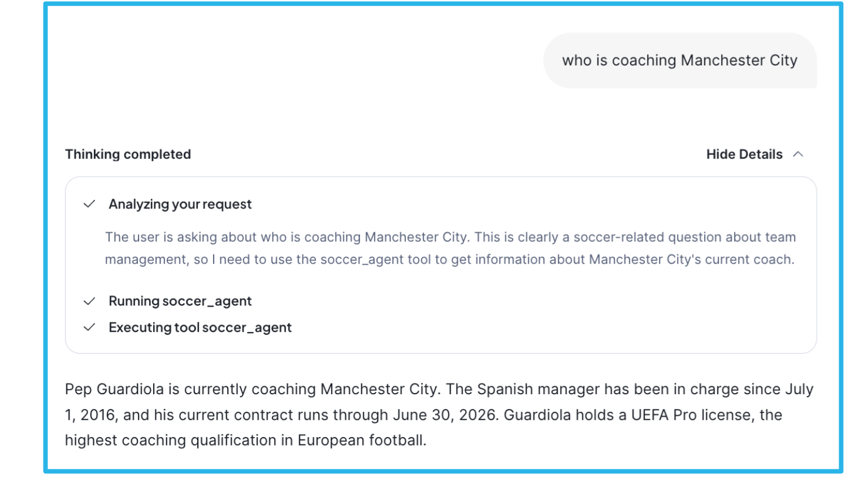The image size is (868, 488).
Task: Click the user message bubble about Manchester City
Action: coord(680,60)
